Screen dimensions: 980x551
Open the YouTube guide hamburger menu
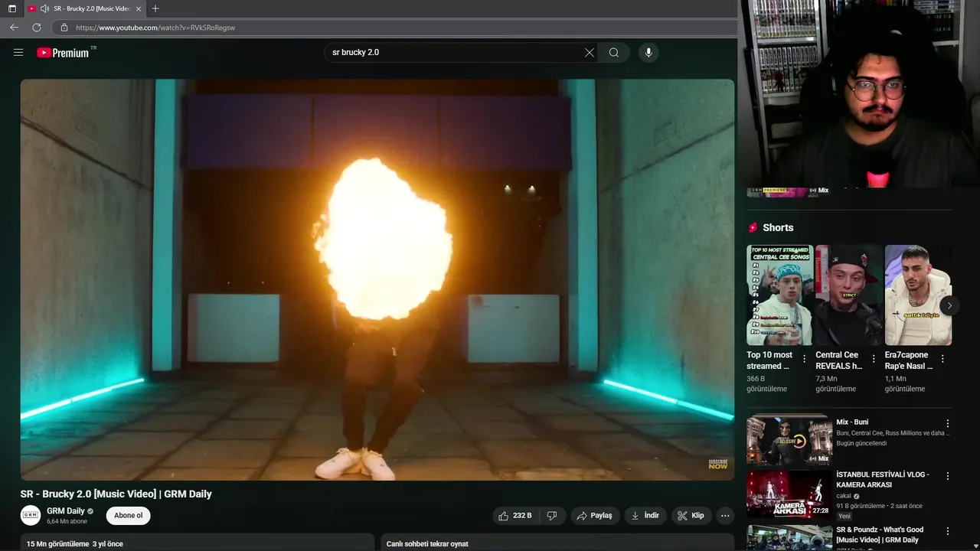pyautogui.click(x=18, y=52)
